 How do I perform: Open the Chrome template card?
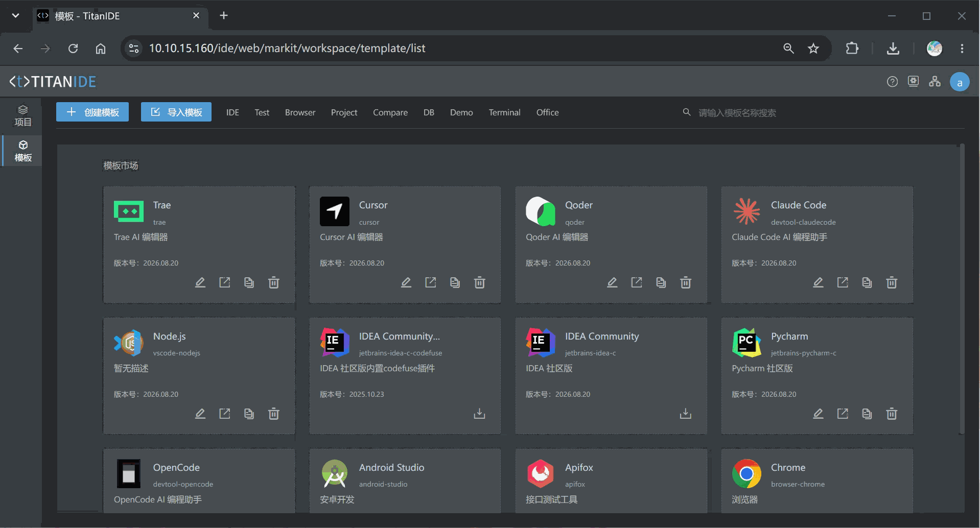click(x=817, y=481)
